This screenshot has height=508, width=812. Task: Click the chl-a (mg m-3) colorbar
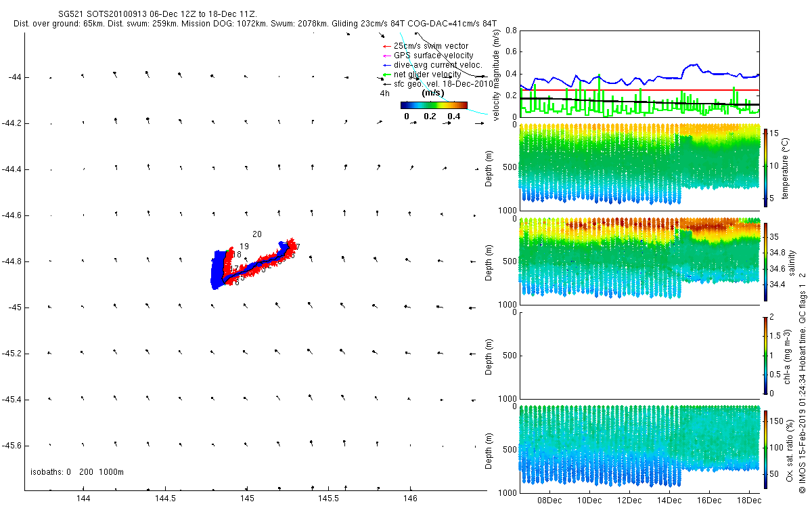coord(765,354)
